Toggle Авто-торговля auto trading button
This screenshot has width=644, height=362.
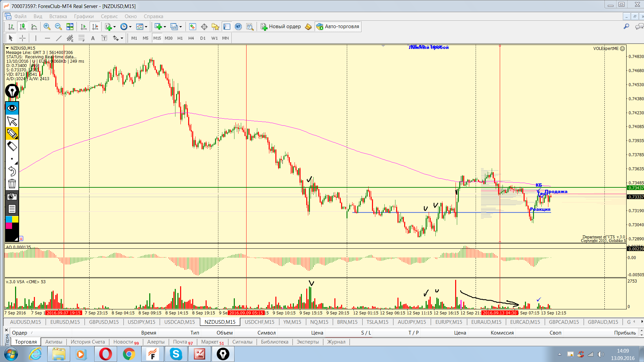(338, 26)
